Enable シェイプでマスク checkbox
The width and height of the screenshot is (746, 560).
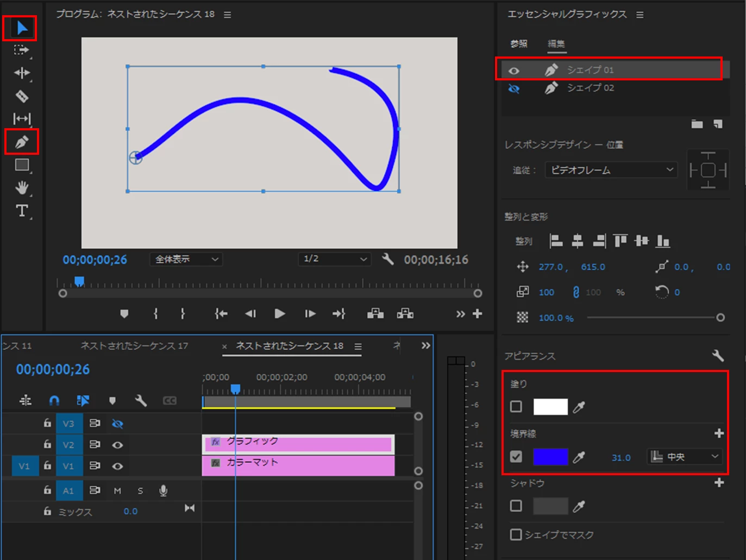point(516,534)
